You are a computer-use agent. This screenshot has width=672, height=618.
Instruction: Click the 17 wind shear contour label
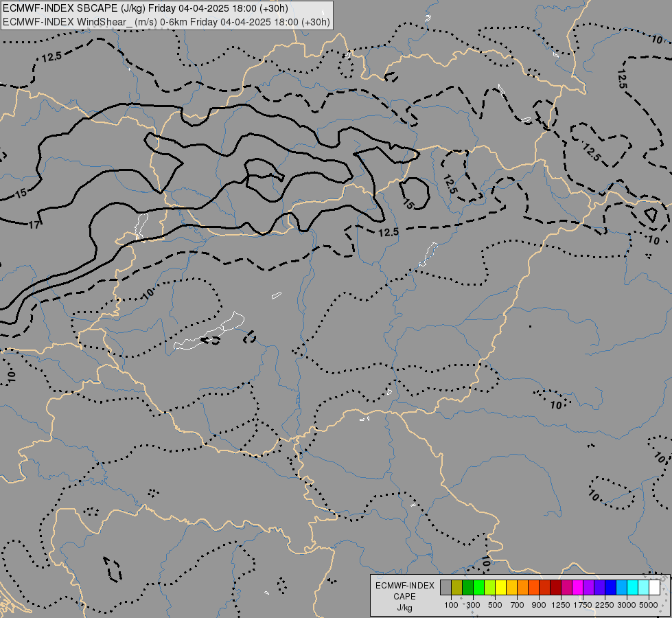[x=34, y=225]
